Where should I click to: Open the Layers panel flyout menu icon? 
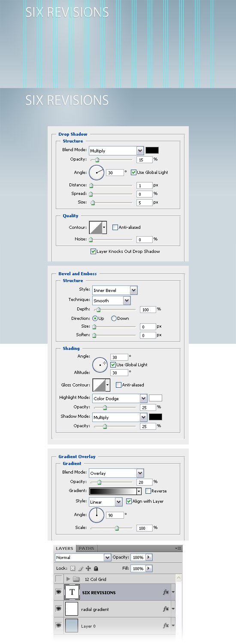pyautogui.click(x=179, y=548)
